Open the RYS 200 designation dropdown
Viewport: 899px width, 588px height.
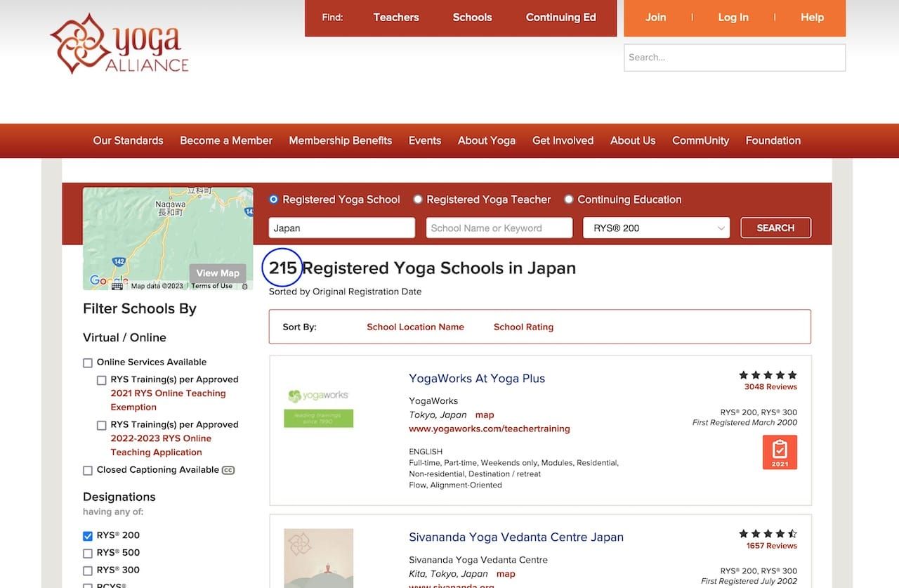[x=656, y=228]
